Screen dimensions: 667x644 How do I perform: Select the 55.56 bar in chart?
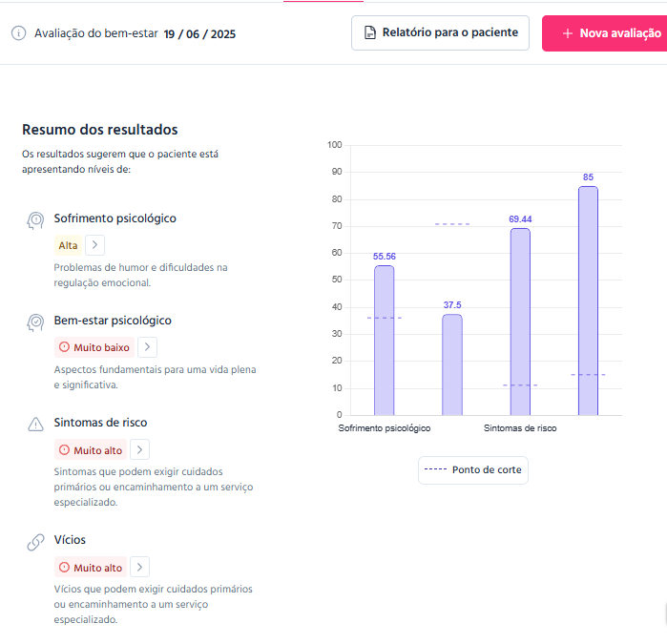click(x=385, y=341)
